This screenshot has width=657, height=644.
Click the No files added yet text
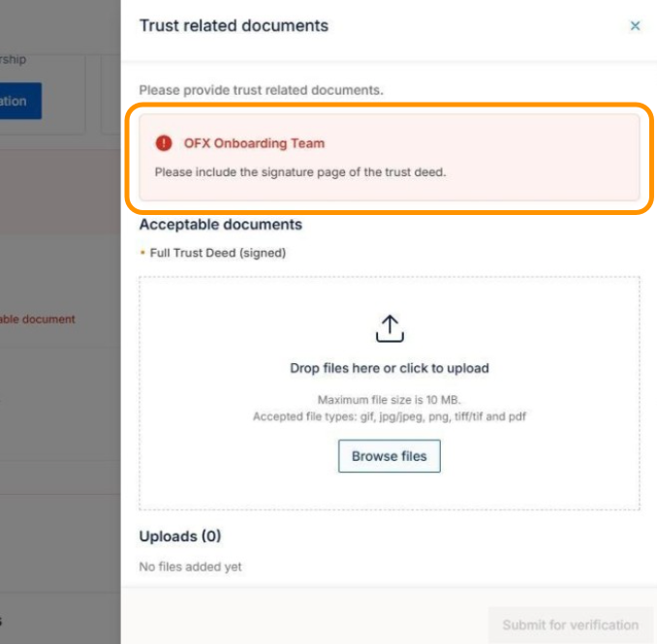(190, 567)
